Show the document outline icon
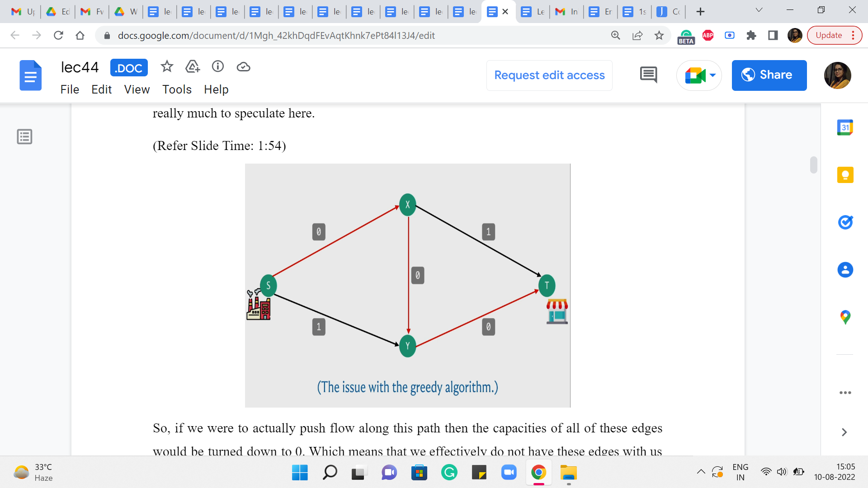The height and width of the screenshot is (488, 868). click(24, 136)
